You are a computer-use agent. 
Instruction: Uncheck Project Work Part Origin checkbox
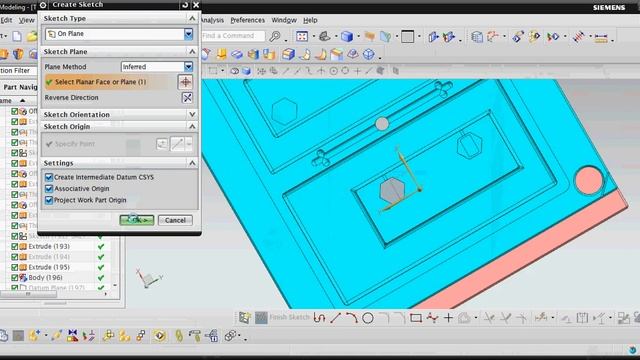tap(49, 200)
